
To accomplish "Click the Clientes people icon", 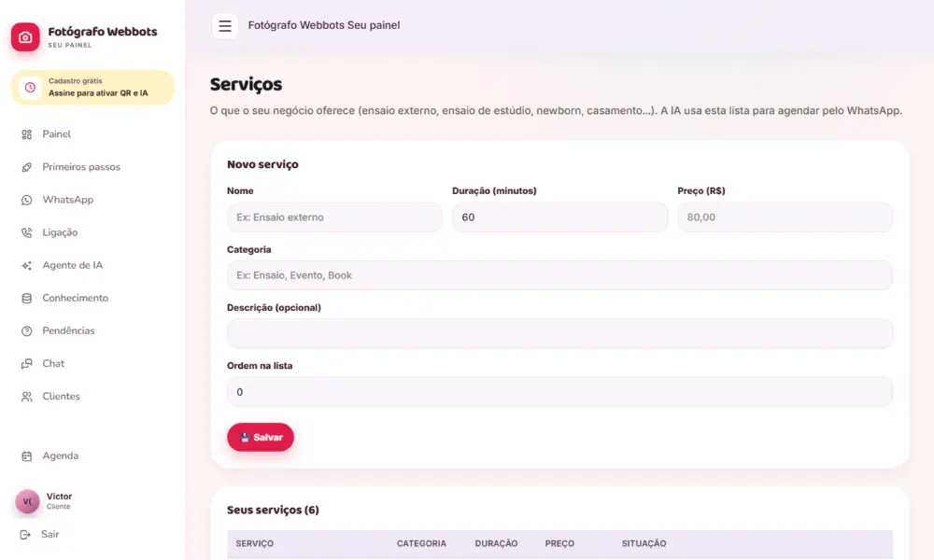I will [x=27, y=397].
